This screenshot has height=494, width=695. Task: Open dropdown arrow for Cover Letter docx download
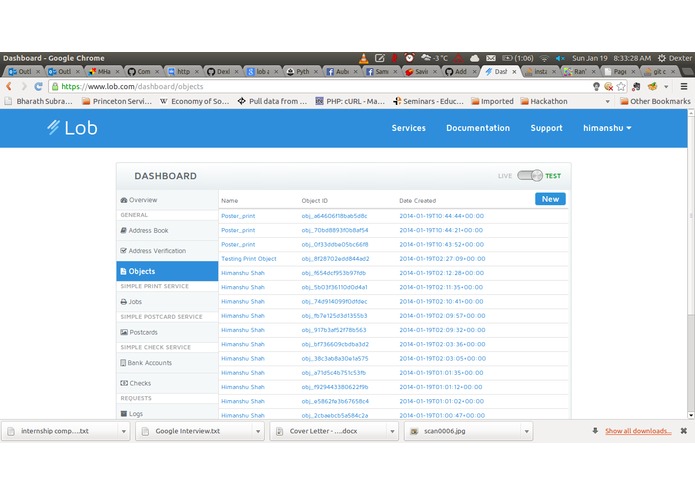(x=392, y=431)
